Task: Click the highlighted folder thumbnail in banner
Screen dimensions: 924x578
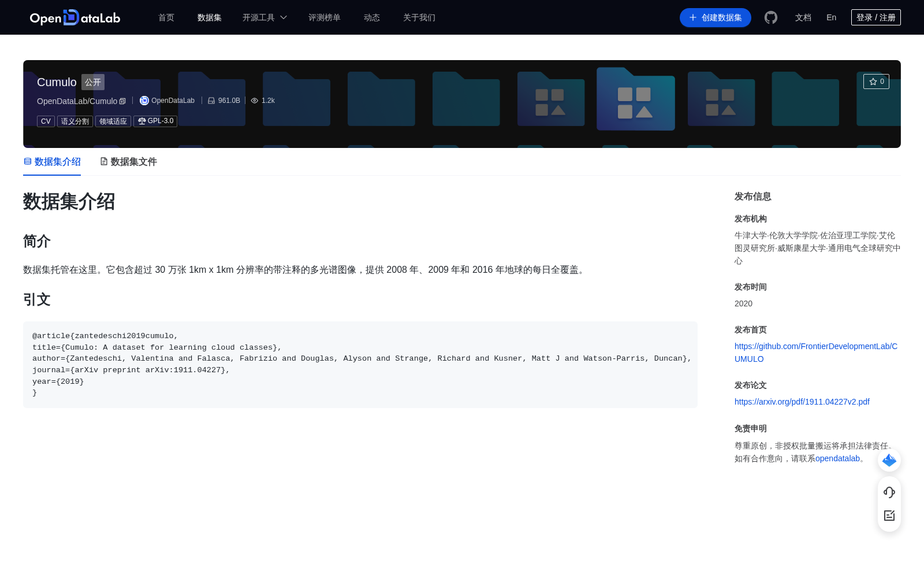Action: tap(636, 99)
